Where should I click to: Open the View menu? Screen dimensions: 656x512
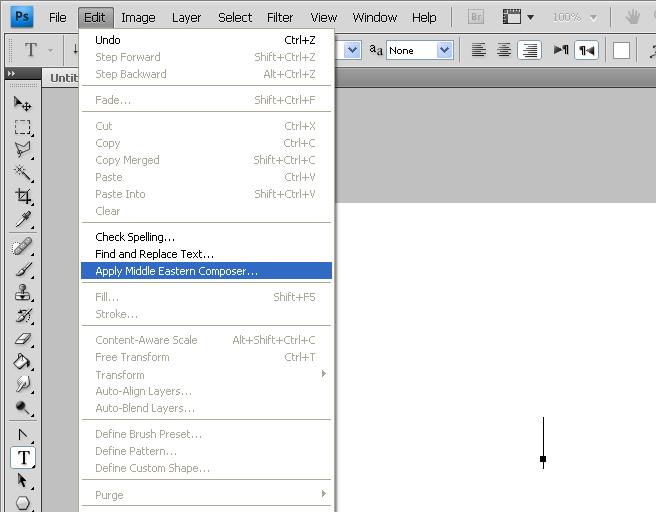click(324, 18)
